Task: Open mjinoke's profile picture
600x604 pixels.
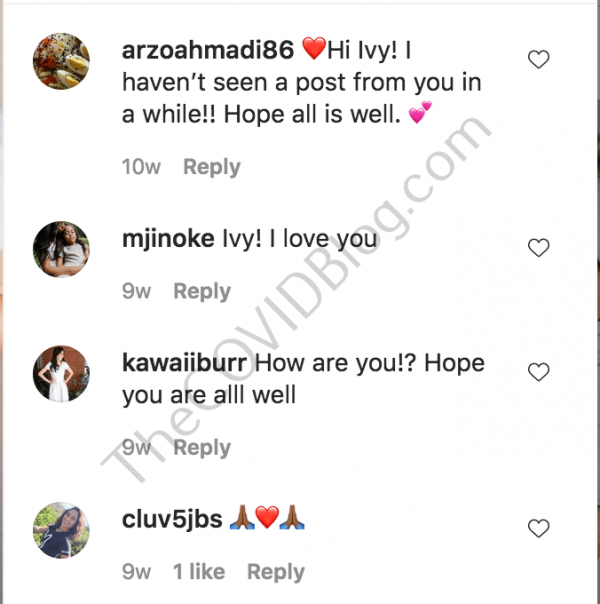Action: pyautogui.click(x=61, y=249)
